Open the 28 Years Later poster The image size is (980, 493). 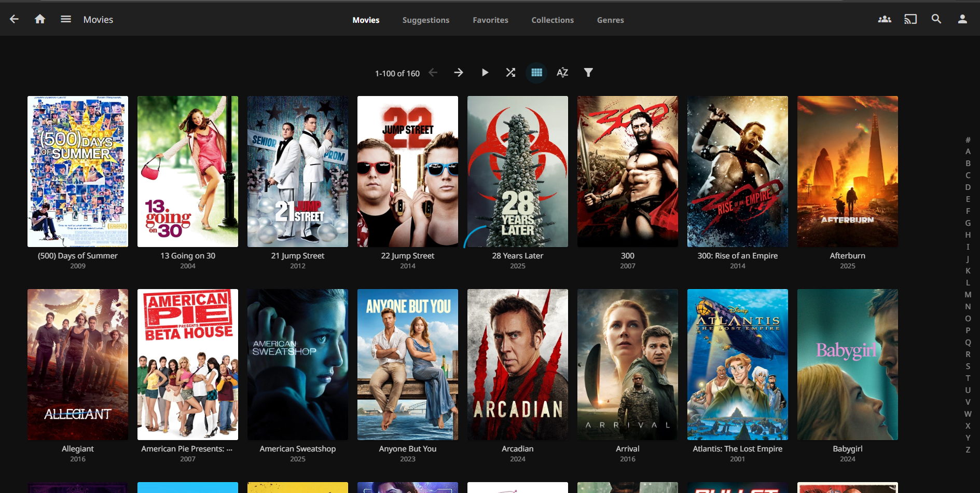coord(517,171)
